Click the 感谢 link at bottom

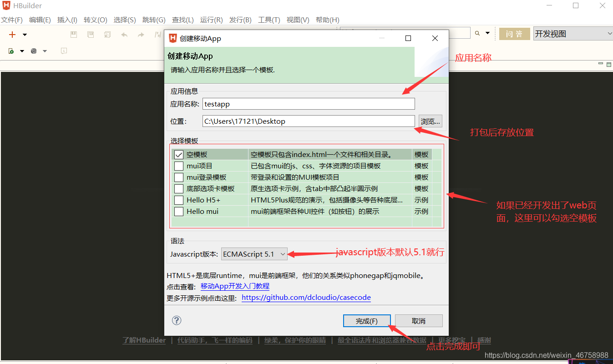click(x=484, y=340)
